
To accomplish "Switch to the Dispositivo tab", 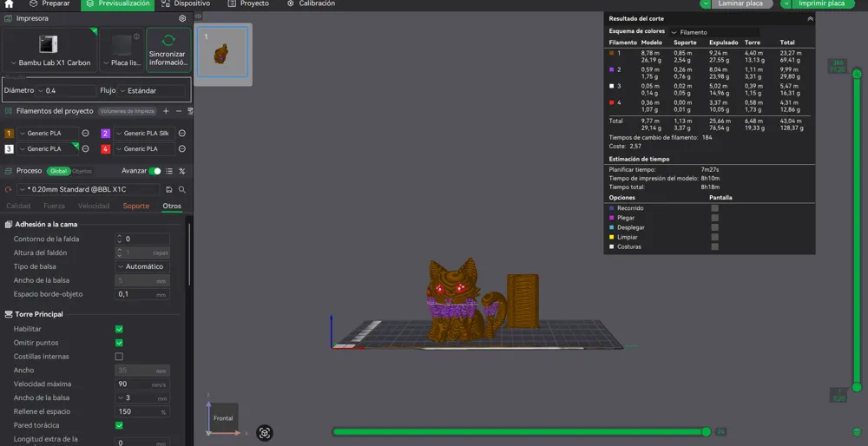I will click(x=186, y=3).
